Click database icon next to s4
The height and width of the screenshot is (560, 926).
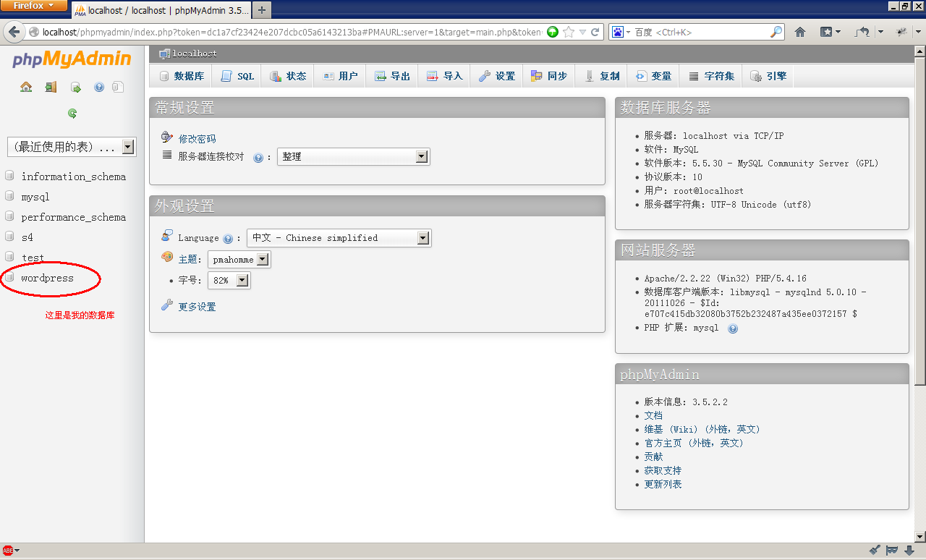9,237
